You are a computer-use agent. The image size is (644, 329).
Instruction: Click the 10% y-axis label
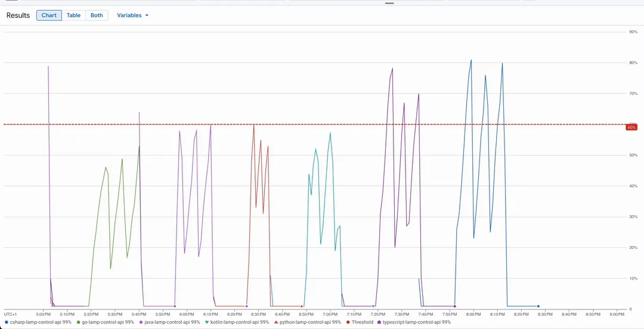point(633,278)
